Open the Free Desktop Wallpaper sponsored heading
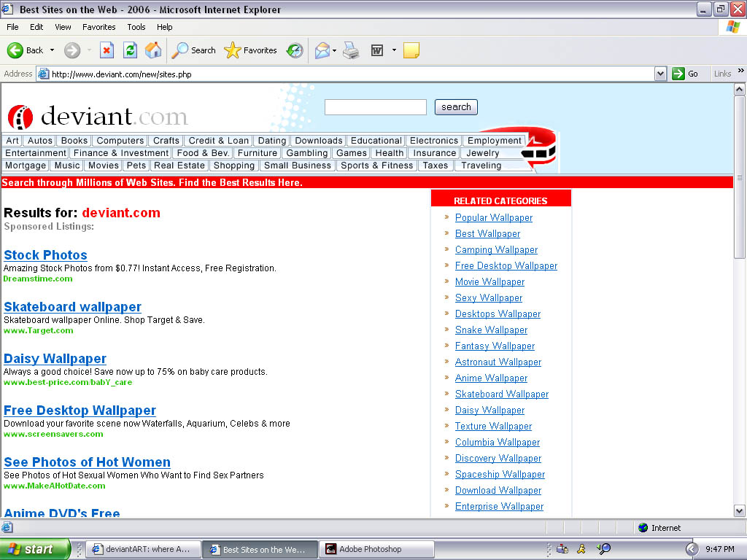This screenshot has width=747, height=560. pos(80,410)
